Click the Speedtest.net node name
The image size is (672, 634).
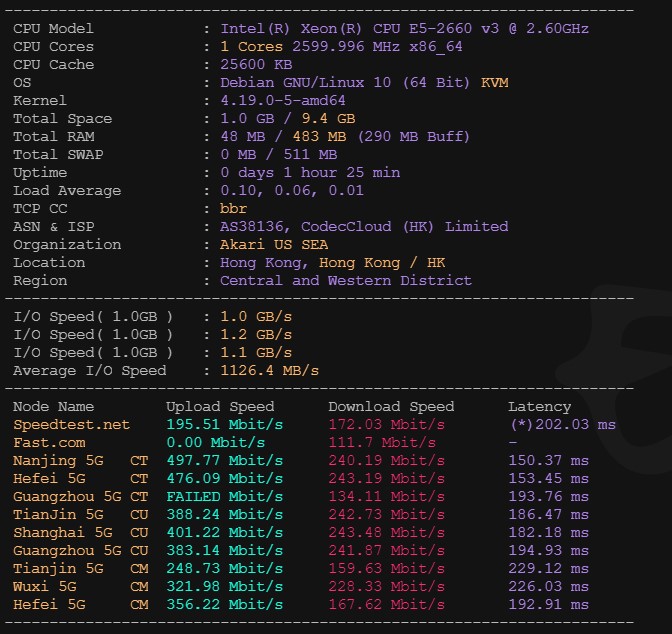tap(71, 425)
